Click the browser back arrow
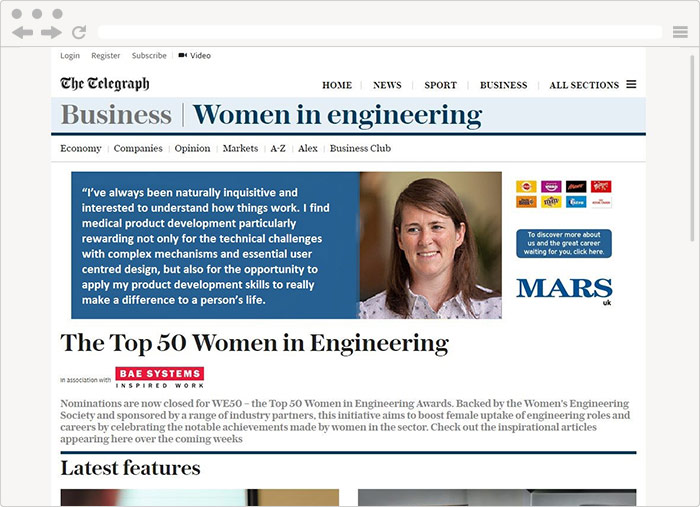 (x=22, y=33)
